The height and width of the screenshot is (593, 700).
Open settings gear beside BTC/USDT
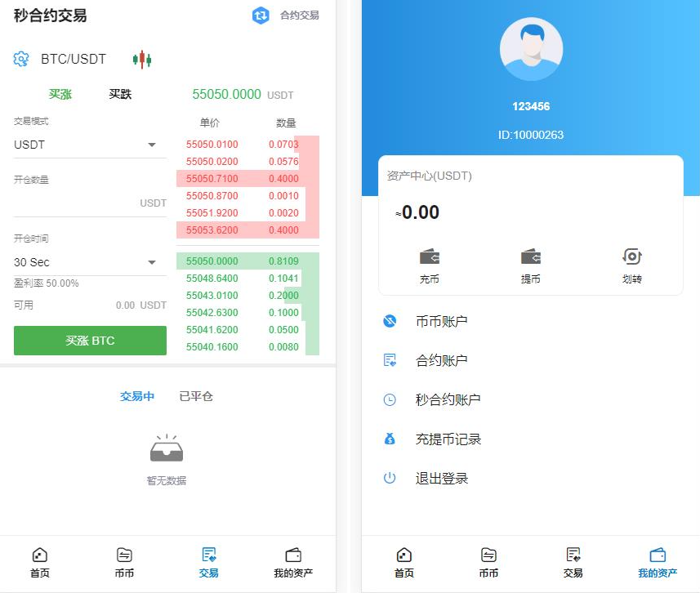pyautogui.click(x=21, y=59)
